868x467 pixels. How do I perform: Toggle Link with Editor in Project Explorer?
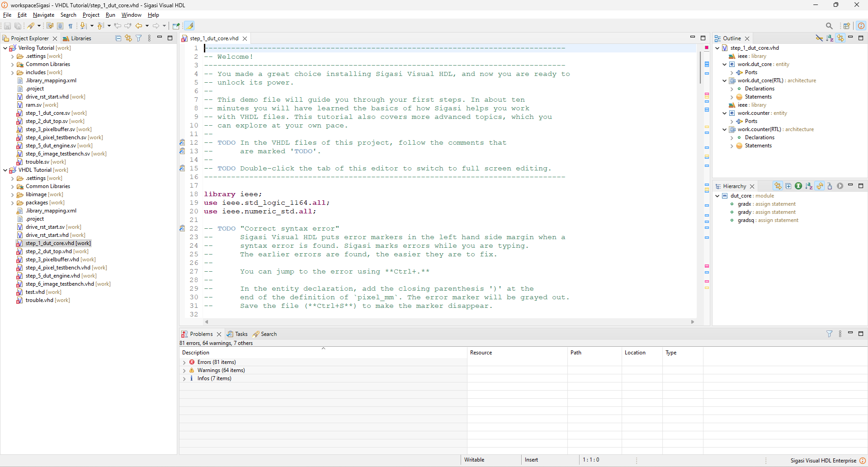(128, 38)
